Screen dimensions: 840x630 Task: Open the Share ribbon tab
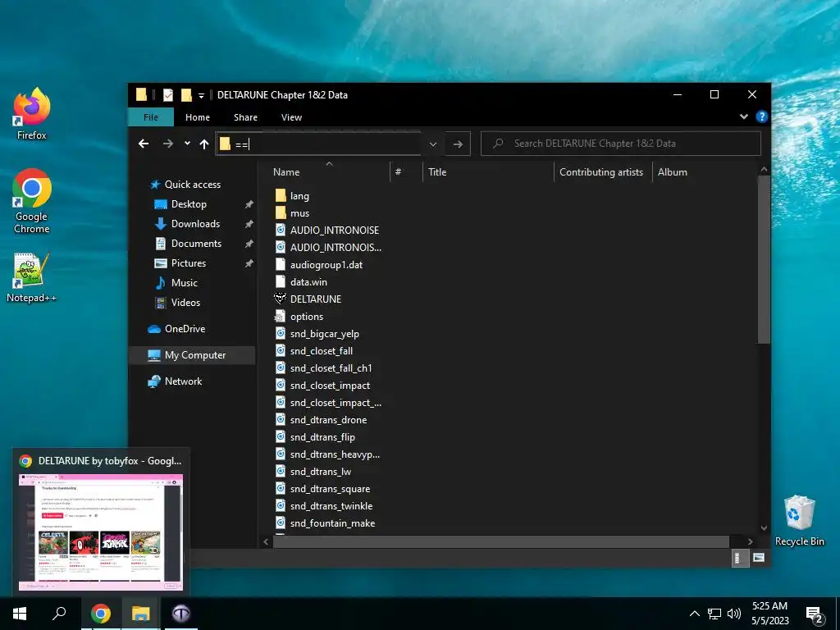pyautogui.click(x=245, y=117)
